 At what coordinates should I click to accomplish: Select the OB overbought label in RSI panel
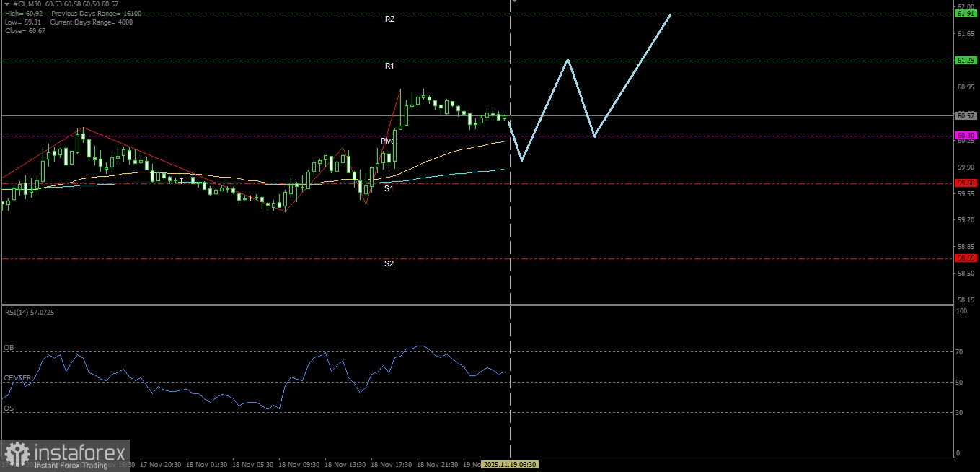click(10, 346)
